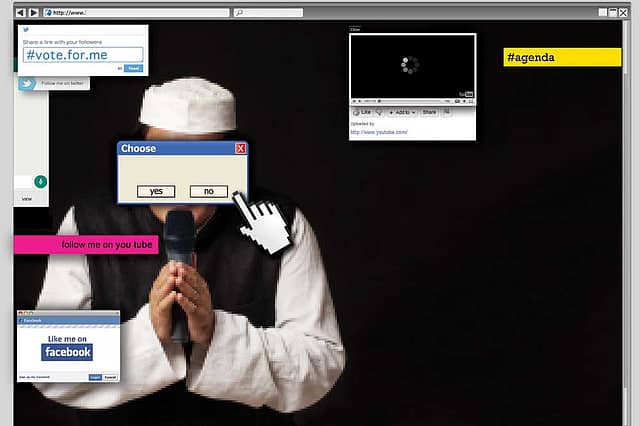The height and width of the screenshot is (426, 640).
Task: Click the fullscreen icon on the video player
Action: point(471,101)
